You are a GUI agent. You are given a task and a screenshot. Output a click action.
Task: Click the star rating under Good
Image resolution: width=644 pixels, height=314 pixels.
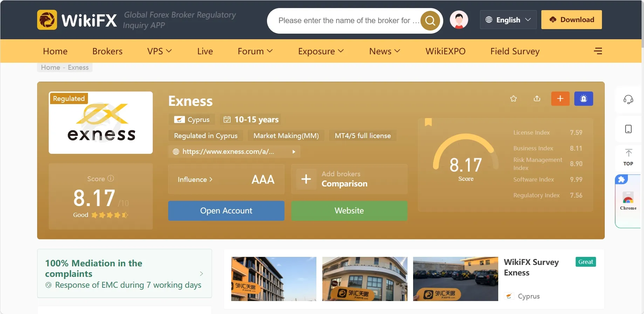point(110,215)
